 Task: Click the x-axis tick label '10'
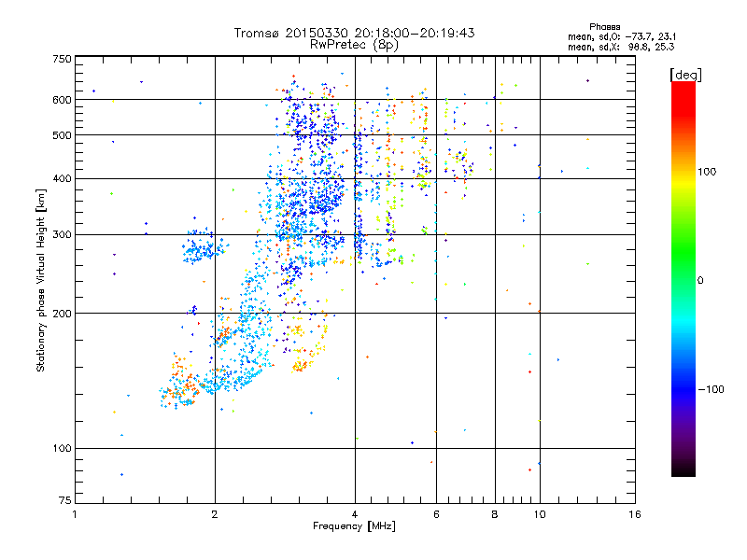(x=540, y=514)
